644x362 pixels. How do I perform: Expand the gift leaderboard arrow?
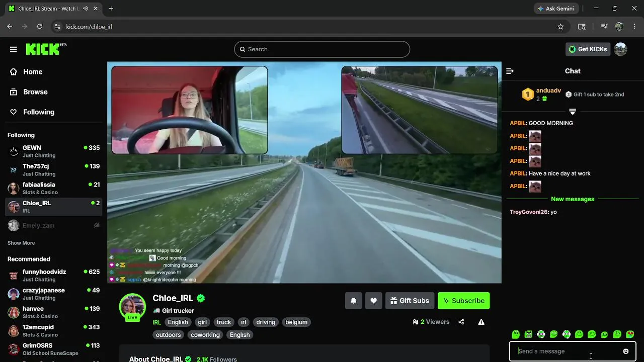point(573,111)
